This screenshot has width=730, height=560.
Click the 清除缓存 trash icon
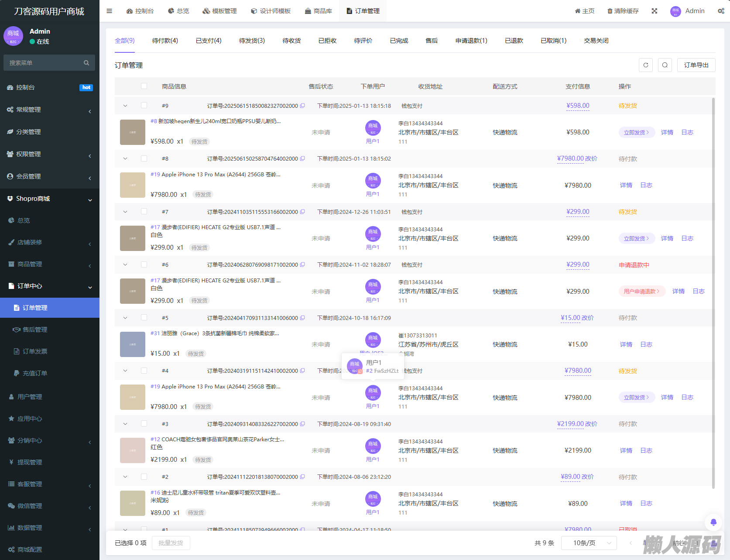click(610, 11)
